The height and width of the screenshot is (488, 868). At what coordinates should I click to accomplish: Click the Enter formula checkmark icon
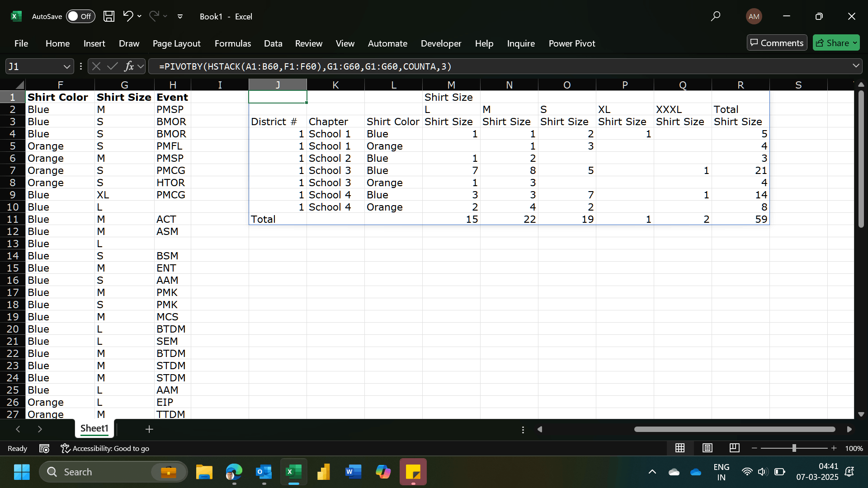tap(112, 66)
